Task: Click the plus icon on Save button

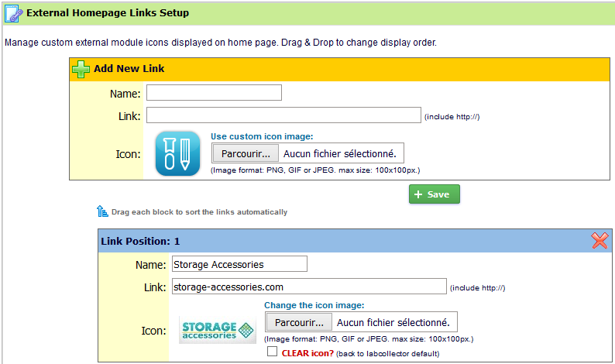Action: tap(418, 194)
